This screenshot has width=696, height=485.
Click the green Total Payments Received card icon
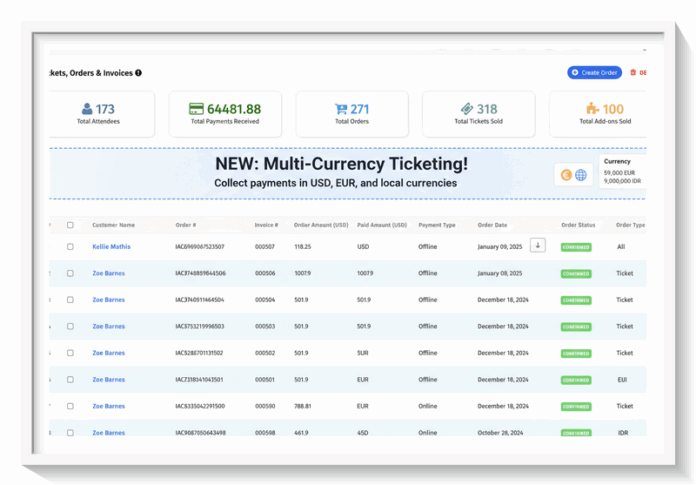197,109
